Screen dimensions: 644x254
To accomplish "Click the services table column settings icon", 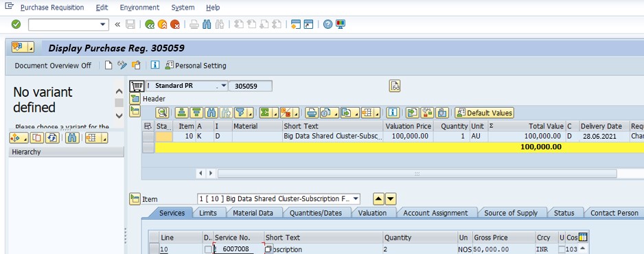I will 583,237.
